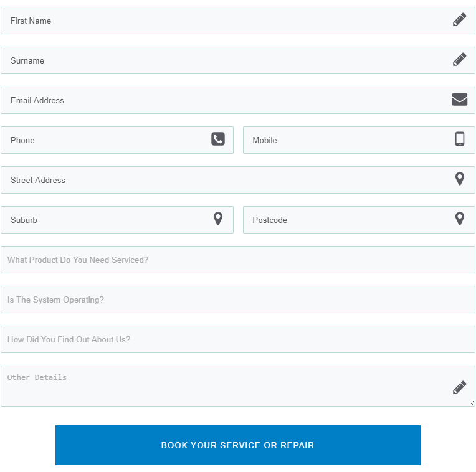Click the telephone handset icon in Phone field

click(x=218, y=139)
